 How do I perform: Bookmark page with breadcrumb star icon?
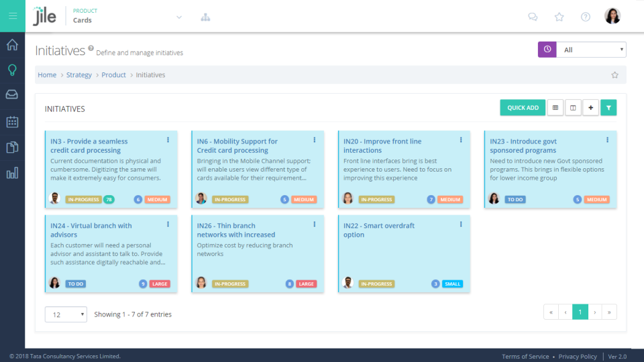614,75
